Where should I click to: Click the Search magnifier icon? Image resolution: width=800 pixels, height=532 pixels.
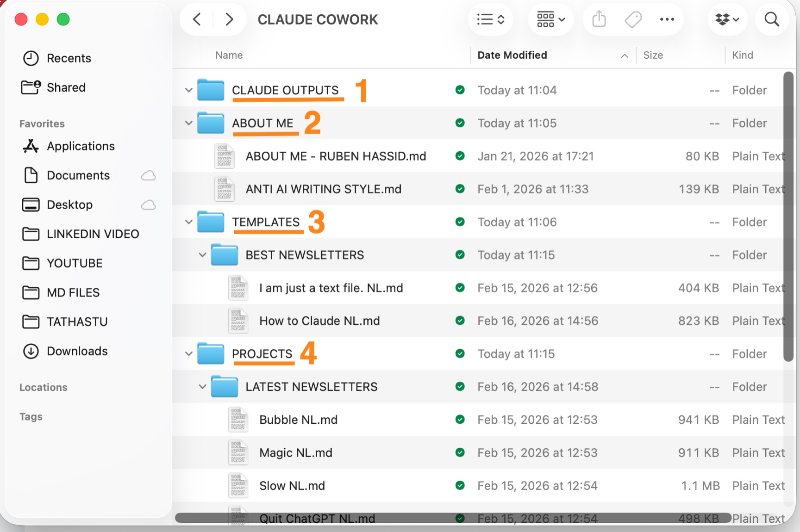pyautogui.click(x=772, y=19)
